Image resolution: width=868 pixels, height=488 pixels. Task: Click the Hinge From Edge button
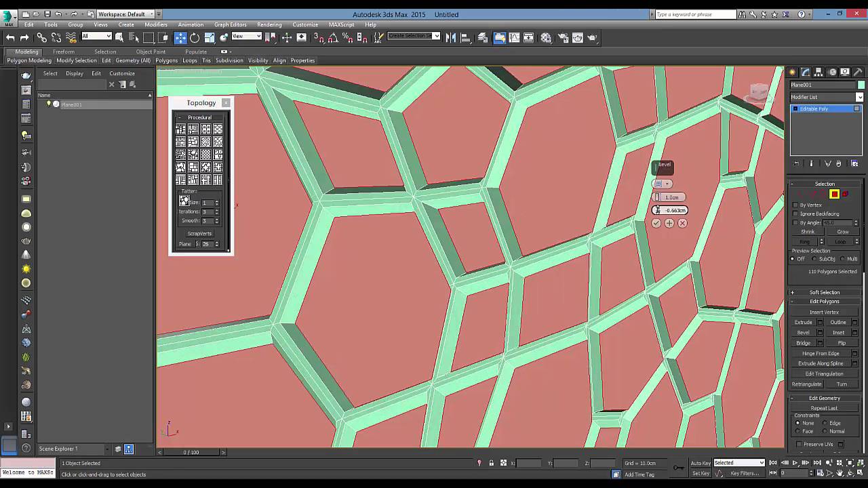tap(821, 353)
